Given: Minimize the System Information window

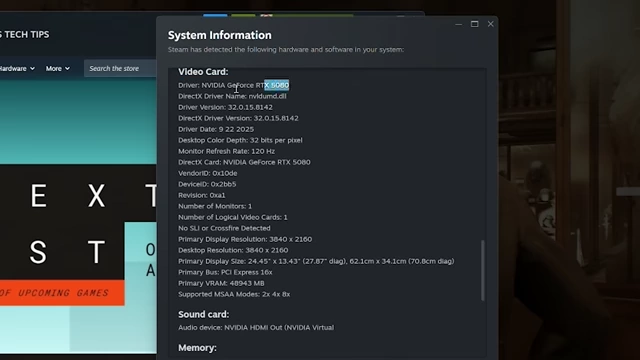Looking at the screenshot, I should click(459, 24).
